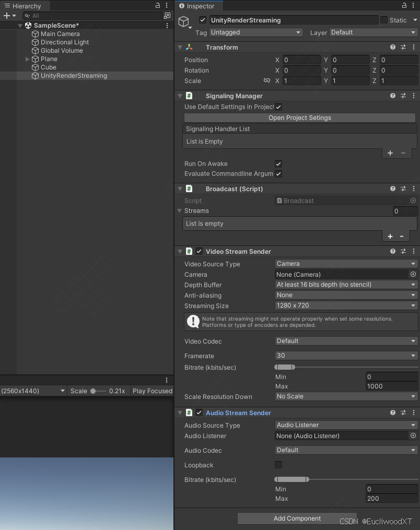Open Video Stream Sender context menu
420x530 pixels.
(414, 251)
